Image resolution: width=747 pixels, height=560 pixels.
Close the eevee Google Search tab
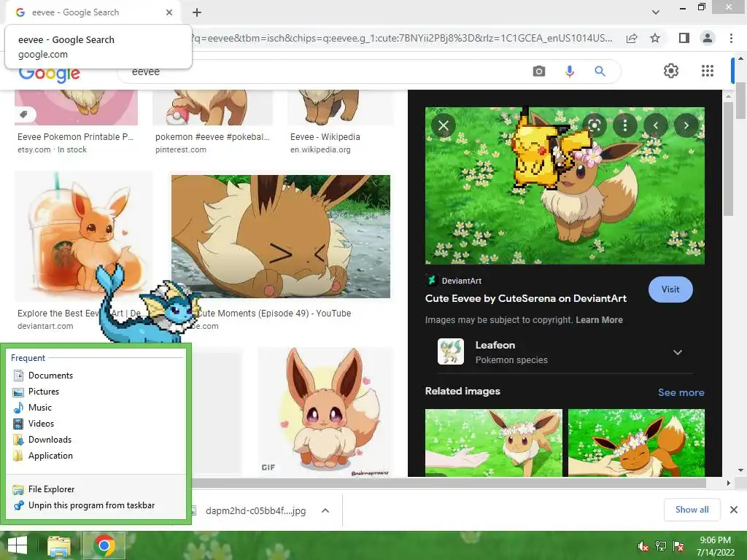tap(169, 12)
